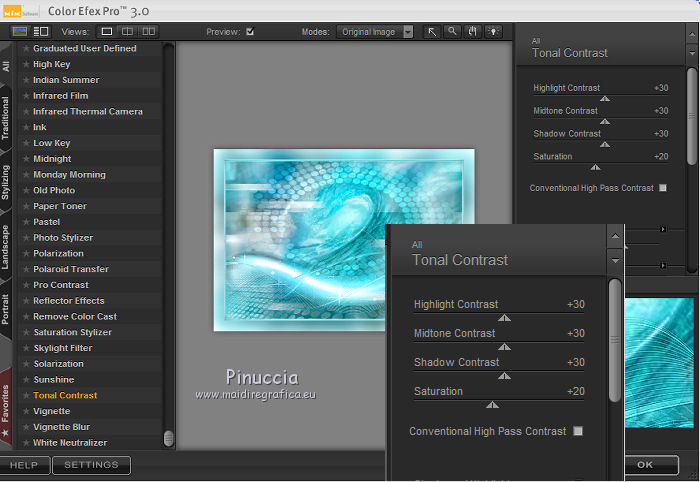This screenshot has height=482, width=700.
Task: Click the star beside Polarization
Action: (x=26, y=253)
